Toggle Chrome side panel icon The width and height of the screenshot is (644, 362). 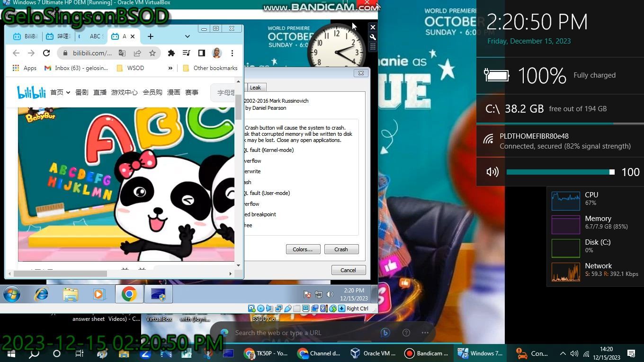pos(202,53)
